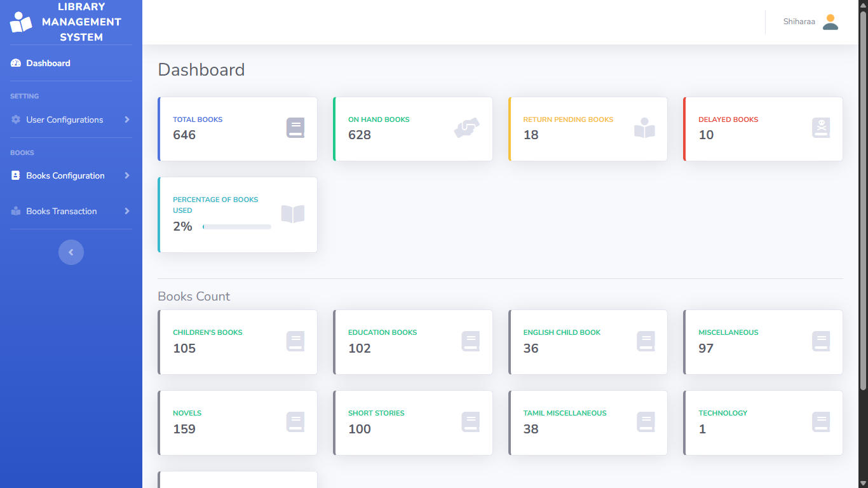The image size is (868, 488).
Task: Select Books Transaction in the sidebar
Action: point(61,211)
